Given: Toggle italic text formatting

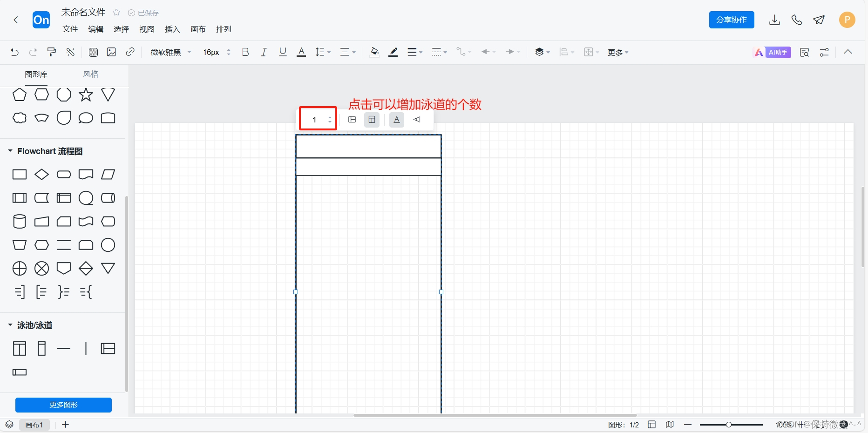Looking at the screenshot, I should coord(264,52).
